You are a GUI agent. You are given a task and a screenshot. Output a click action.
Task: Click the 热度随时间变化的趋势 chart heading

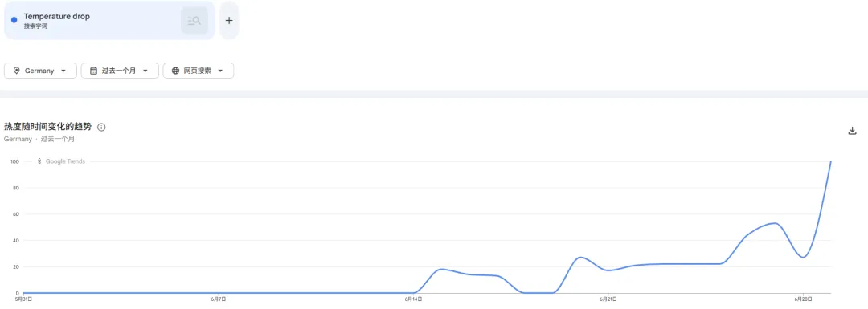point(47,127)
